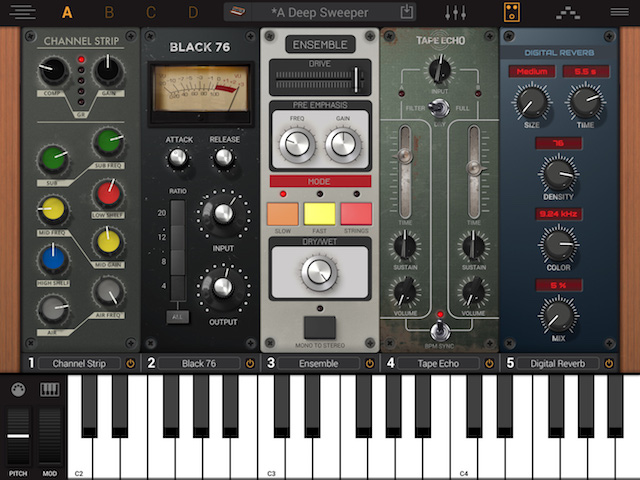Screen dimensions: 640x480
Task: Play the C4 key on the keyboard
Action: coord(464,457)
